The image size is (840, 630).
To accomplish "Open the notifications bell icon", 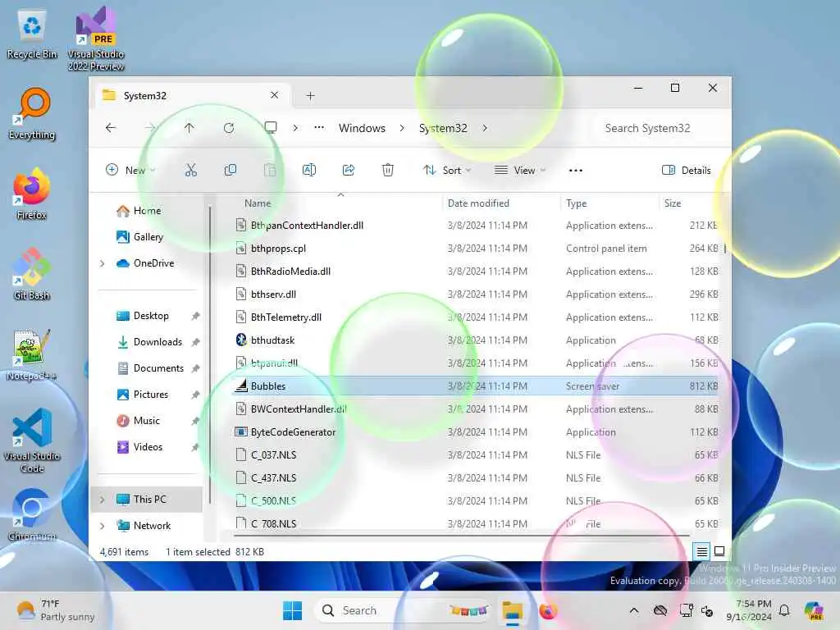I will point(784,610).
